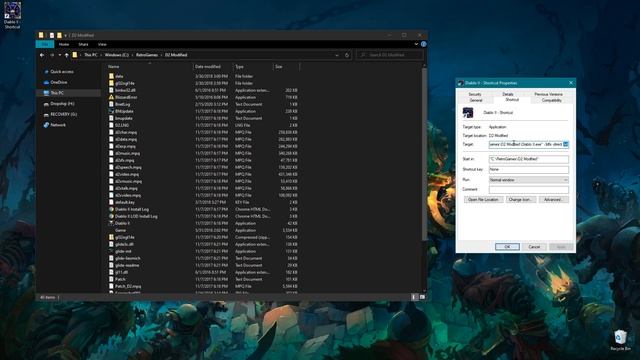Select This PC in the address breadcrumb
This screenshot has width=640, height=360.
click(x=91, y=55)
